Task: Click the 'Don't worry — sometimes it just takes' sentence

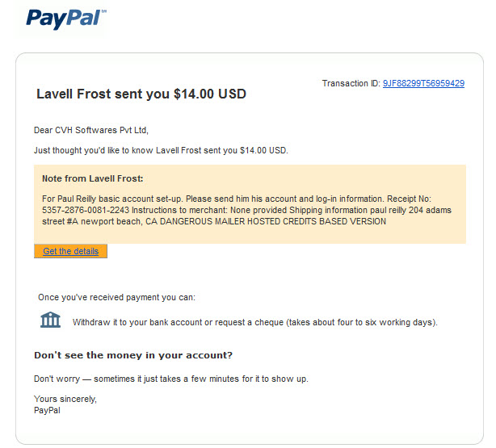Action: (x=170, y=379)
